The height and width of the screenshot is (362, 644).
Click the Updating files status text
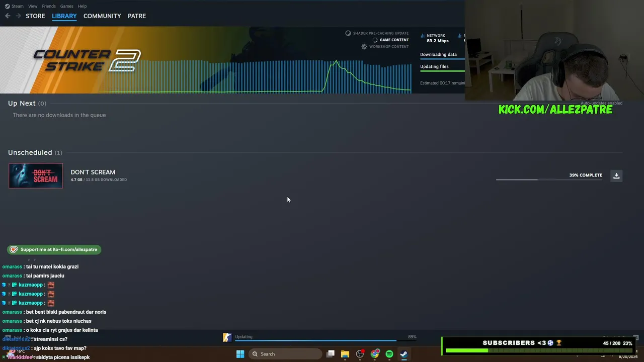pos(434,66)
